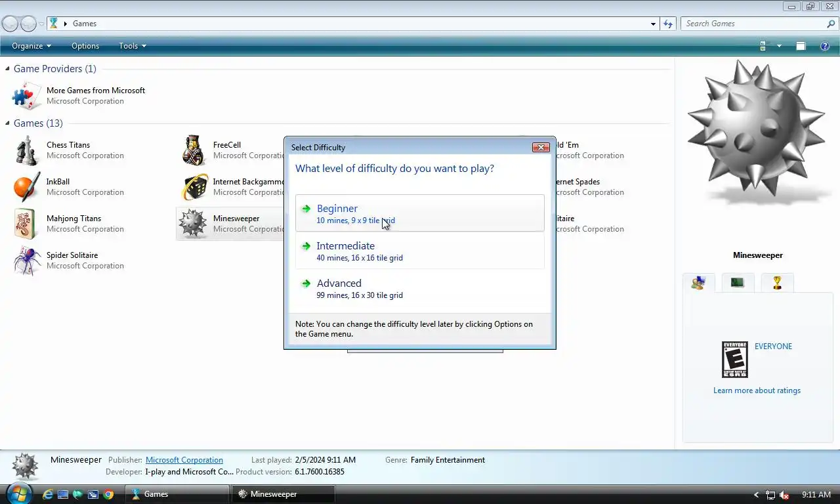Click the Back navigation button
Viewport: 840px width, 504px height.
[10, 24]
